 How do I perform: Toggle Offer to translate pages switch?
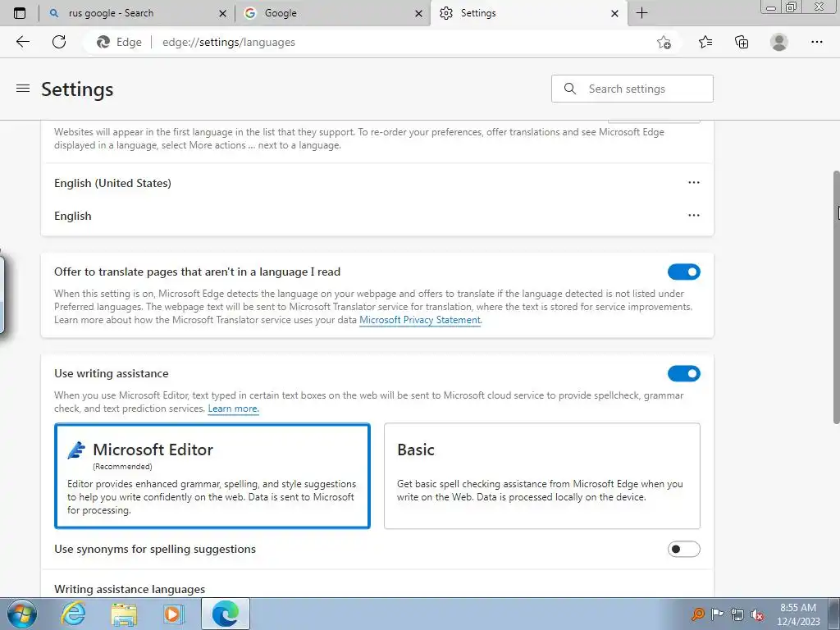click(x=683, y=272)
